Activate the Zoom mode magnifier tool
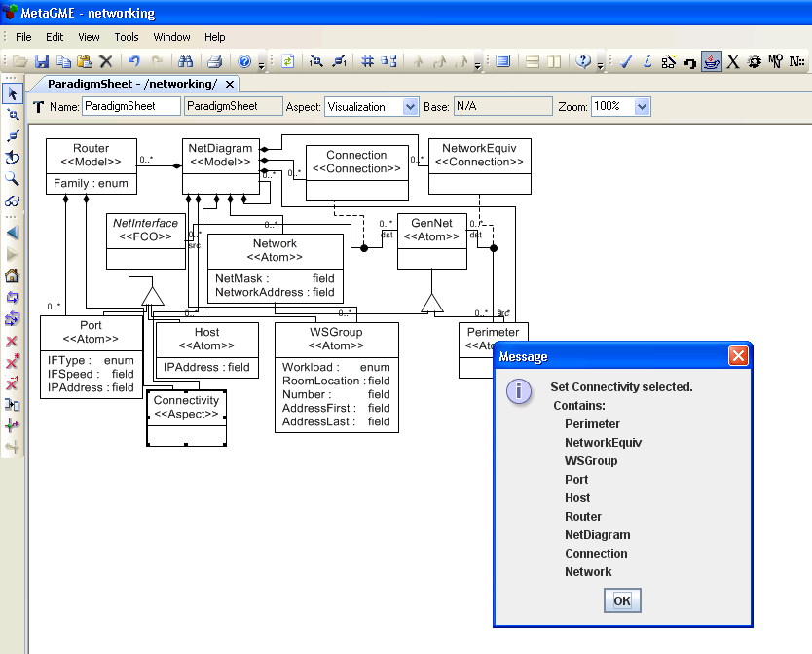The width and height of the screenshot is (812, 654). click(x=13, y=179)
